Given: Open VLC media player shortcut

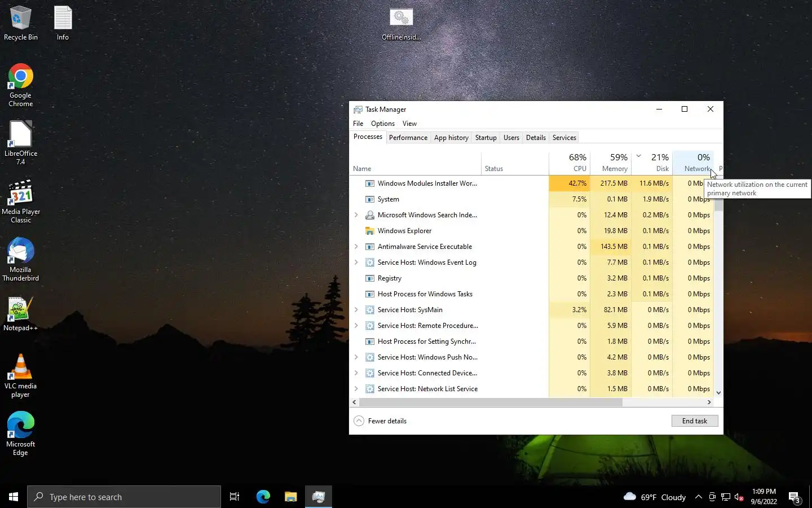Looking at the screenshot, I should [20, 376].
